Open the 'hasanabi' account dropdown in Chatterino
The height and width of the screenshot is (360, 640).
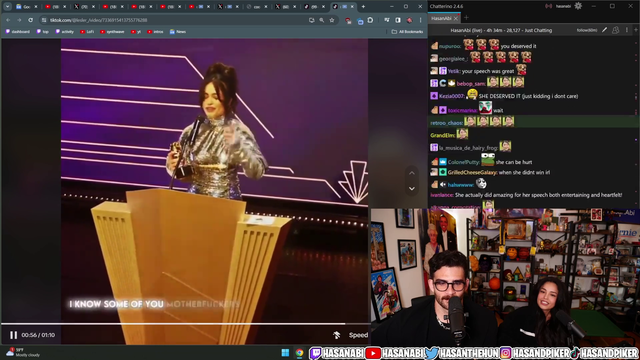click(x=563, y=6)
